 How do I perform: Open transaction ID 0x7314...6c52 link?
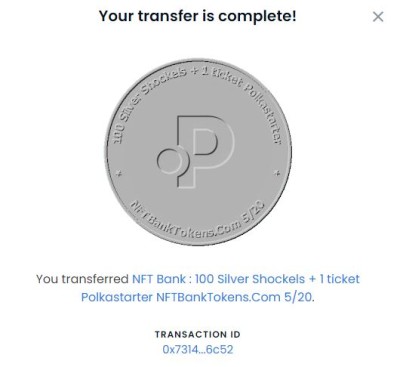(198, 349)
